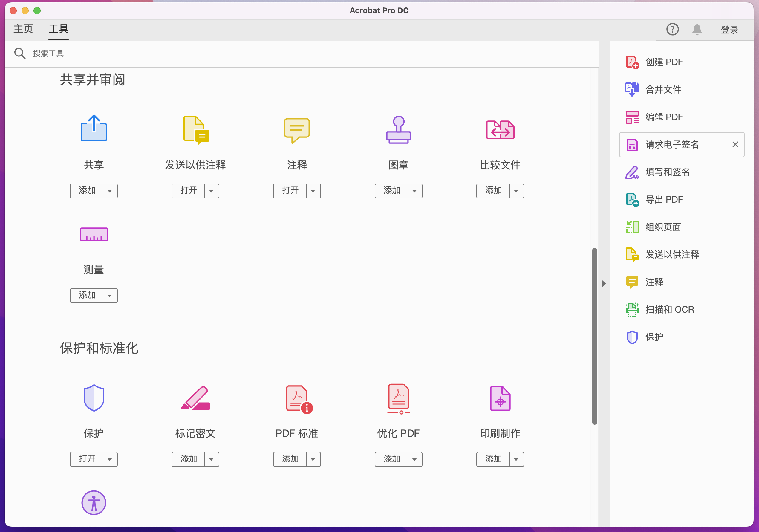759x532 pixels.
Task: Select the accessibility tool icon at bottom
Action: pos(94,503)
